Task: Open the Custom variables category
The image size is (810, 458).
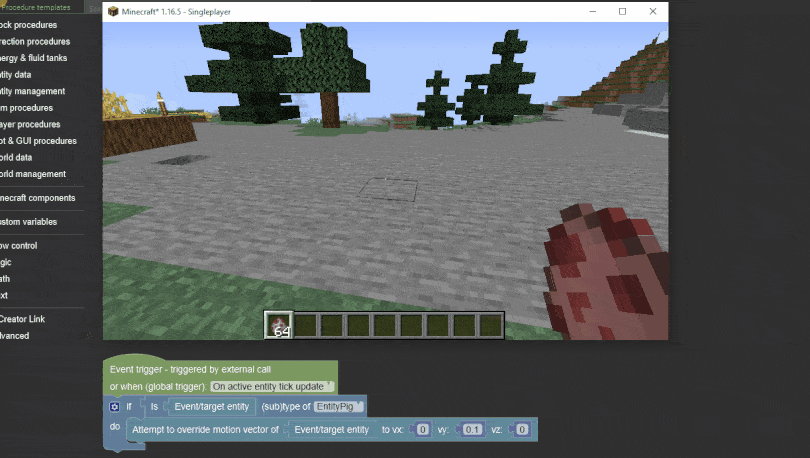Action: (x=28, y=222)
